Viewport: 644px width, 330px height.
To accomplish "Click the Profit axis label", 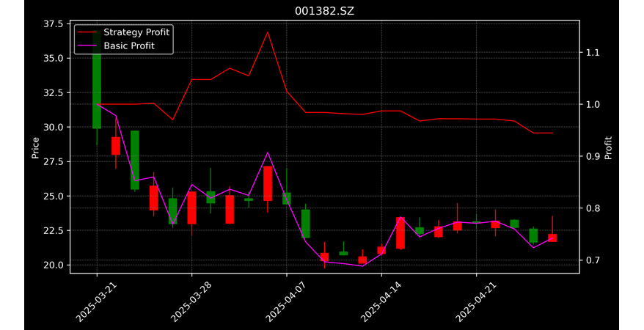I will pos(608,147).
